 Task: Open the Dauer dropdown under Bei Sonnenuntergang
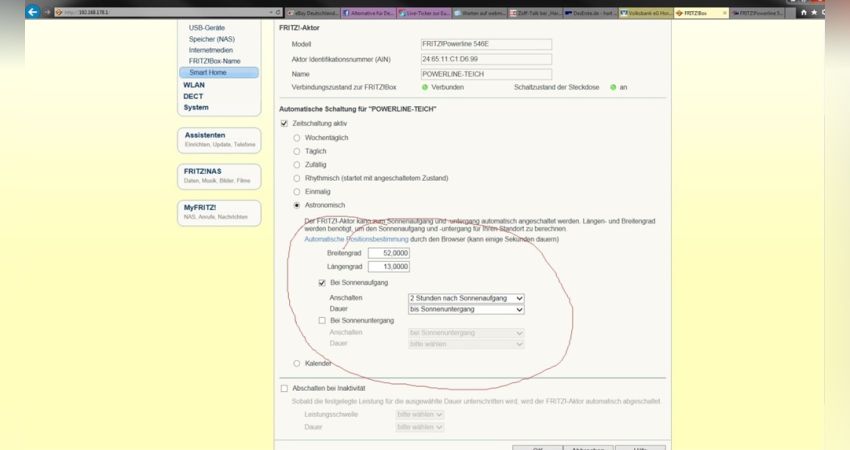(x=466, y=344)
